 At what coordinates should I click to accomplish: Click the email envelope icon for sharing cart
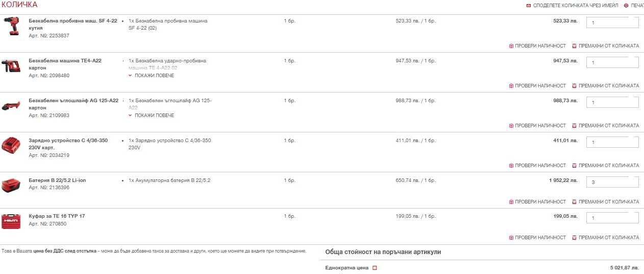[x=529, y=6]
